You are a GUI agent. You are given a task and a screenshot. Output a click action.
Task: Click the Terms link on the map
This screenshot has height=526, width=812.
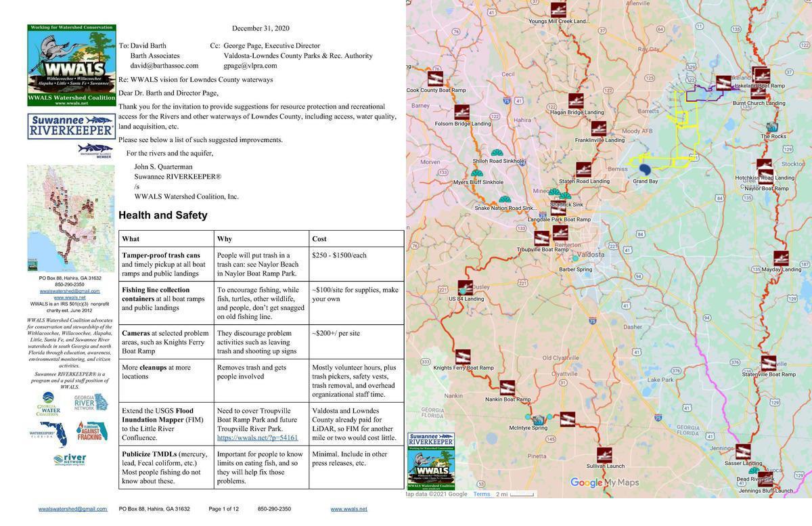click(x=481, y=494)
